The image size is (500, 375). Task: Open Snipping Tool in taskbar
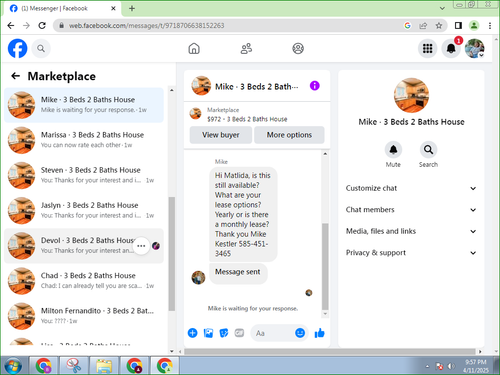pos(74,366)
